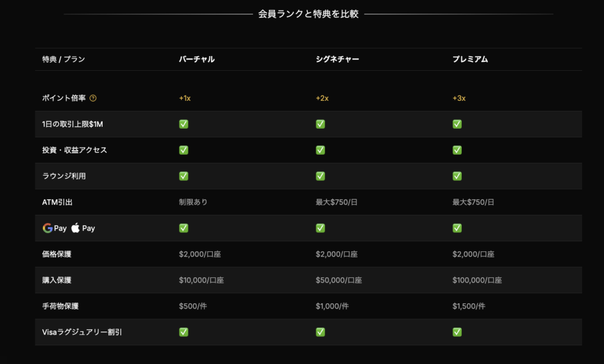This screenshot has height=364, width=604.
Task: Click シグネチャー checkmark in the ラウンジ利用 row
Action: (320, 176)
